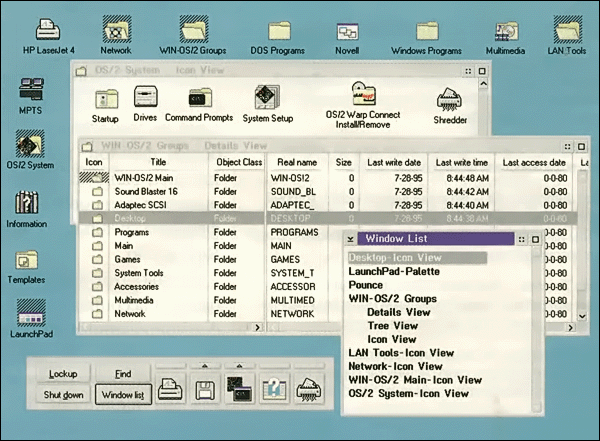Open the OS/2 System desktop icon
The height and width of the screenshot is (441, 600).
point(30,144)
